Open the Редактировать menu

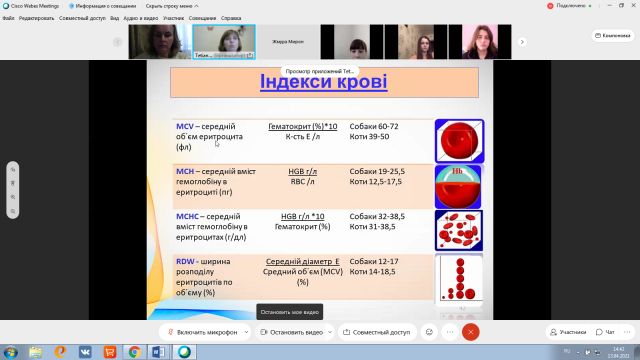36,18
